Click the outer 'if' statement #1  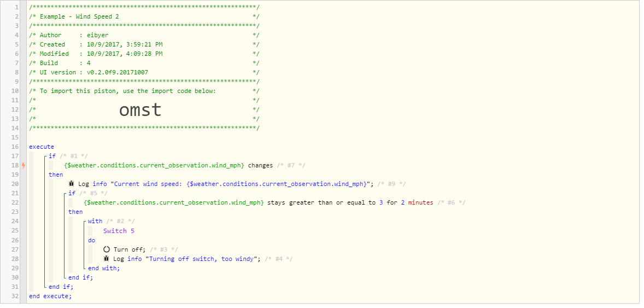52,156
